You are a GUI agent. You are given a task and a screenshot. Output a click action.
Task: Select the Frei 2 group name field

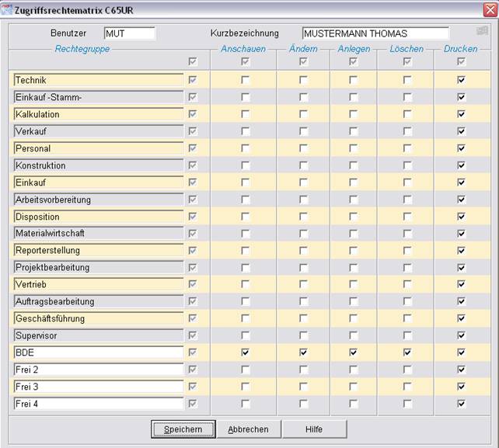tap(98, 370)
